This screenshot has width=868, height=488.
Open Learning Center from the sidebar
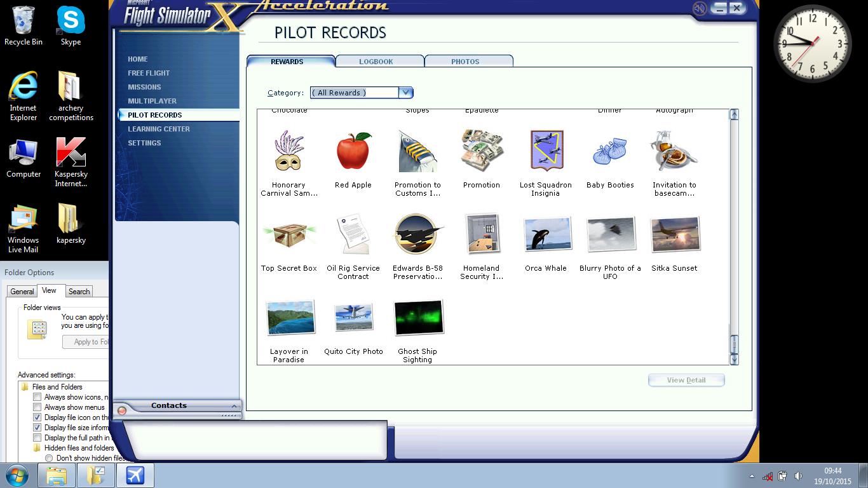coord(159,129)
